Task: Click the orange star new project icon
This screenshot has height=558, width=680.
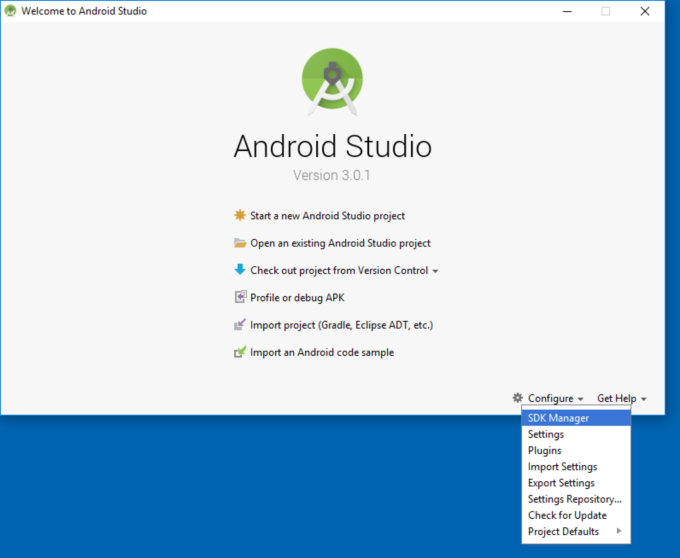Action: pos(240,215)
